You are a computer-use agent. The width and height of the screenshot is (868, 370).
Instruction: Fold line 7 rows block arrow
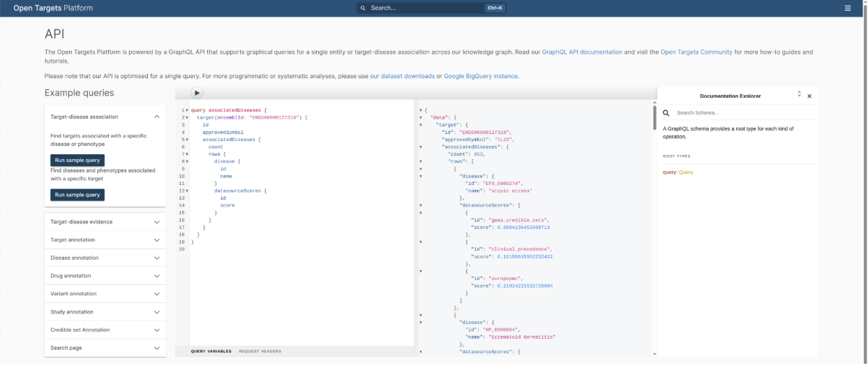[x=187, y=154]
